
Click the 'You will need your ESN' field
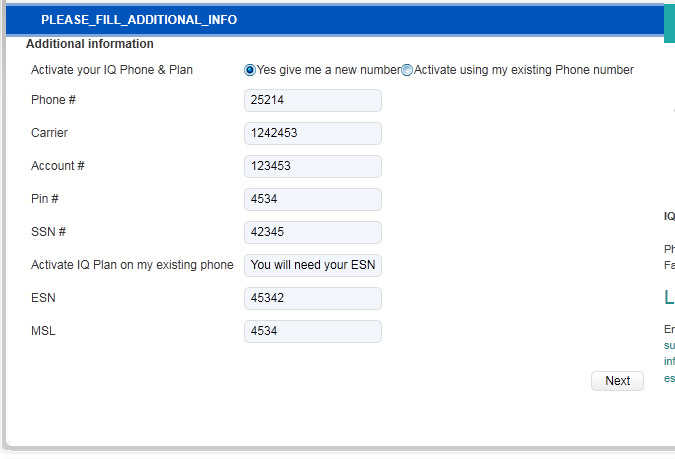[312, 265]
